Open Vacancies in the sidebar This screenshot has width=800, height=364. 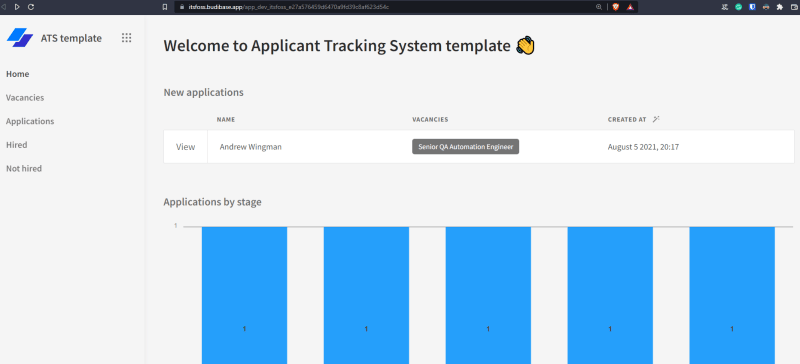(x=25, y=98)
